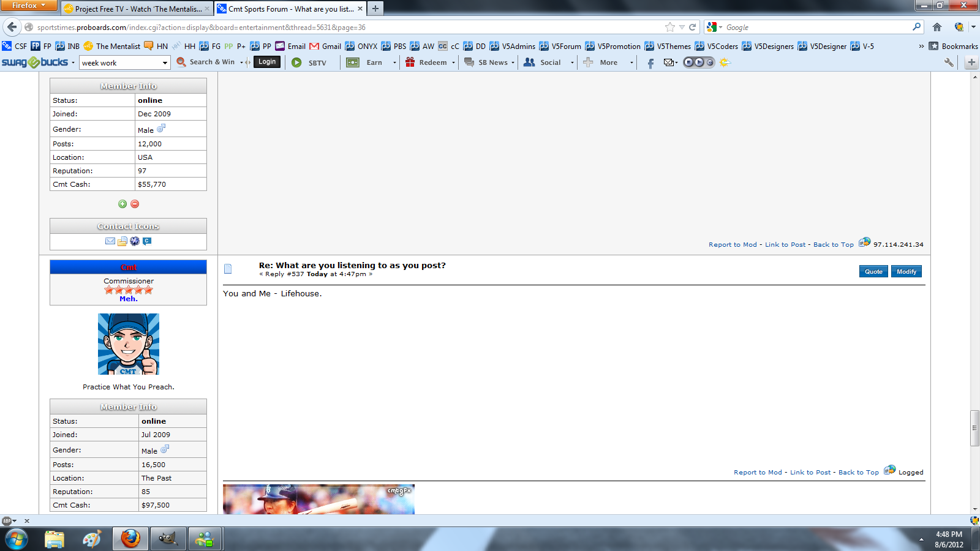Click the green plus reputation icon
The height and width of the screenshot is (551, 980).
pyautogui.click(x=123, y=204)
